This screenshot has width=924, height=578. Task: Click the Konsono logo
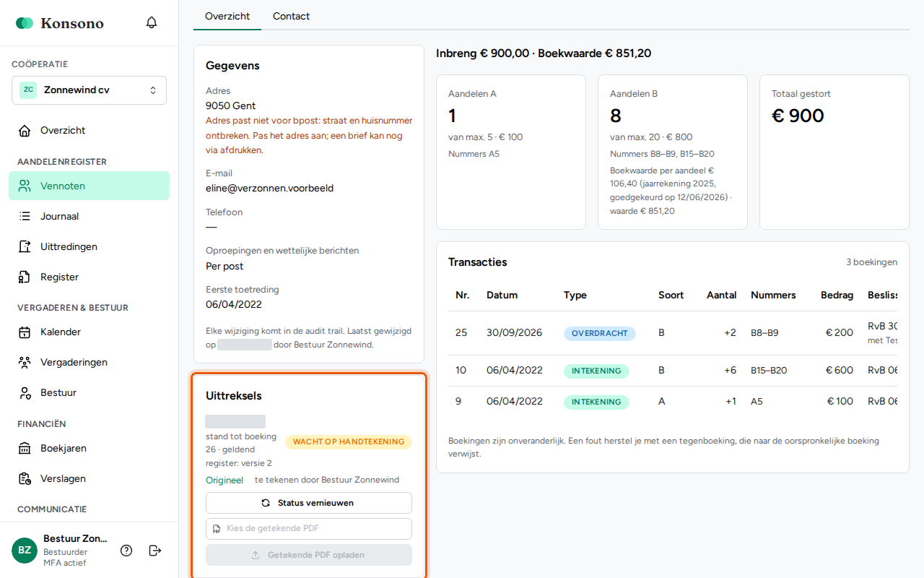click(60, 23)
